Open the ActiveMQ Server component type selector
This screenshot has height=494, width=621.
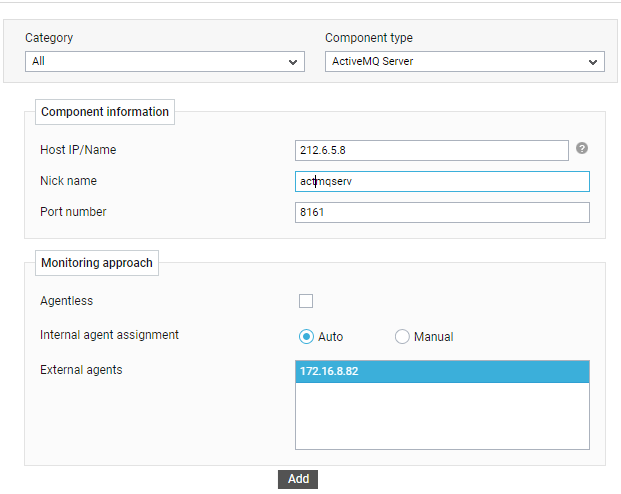coord(465,61)
